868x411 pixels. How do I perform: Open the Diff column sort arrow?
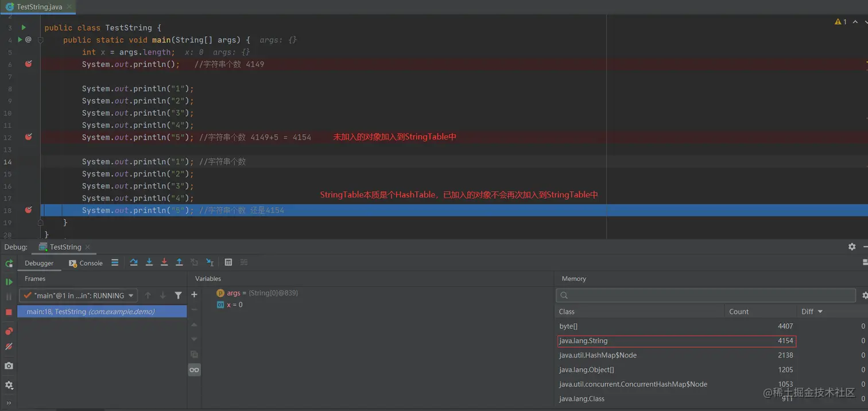click(820, 312)
